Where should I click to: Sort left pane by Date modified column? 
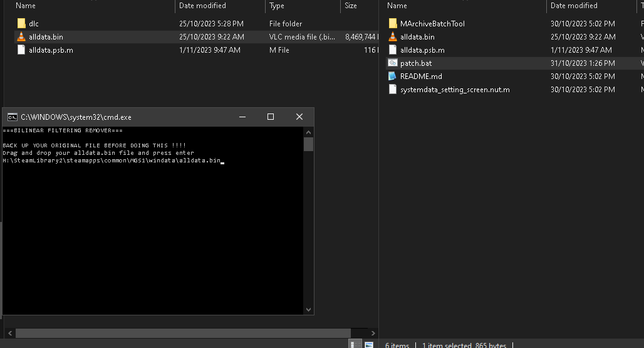coord(202,6)
